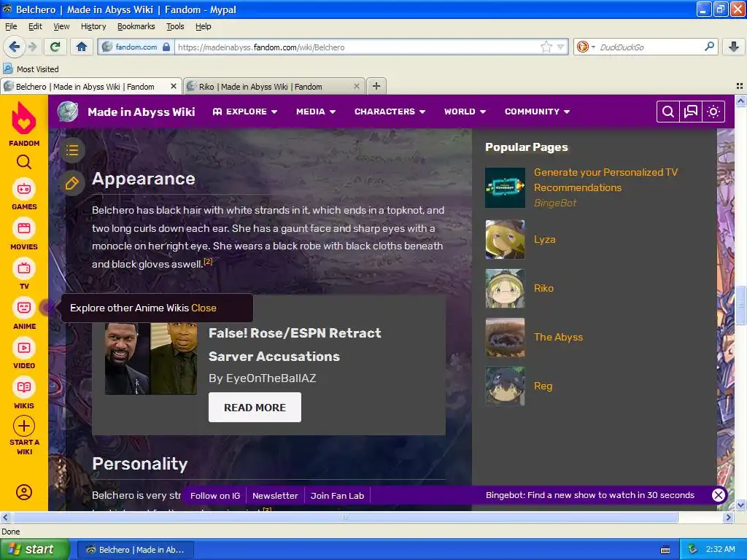Click the Join Fan Lab link

pyautogui.click(x=337, y=496)
